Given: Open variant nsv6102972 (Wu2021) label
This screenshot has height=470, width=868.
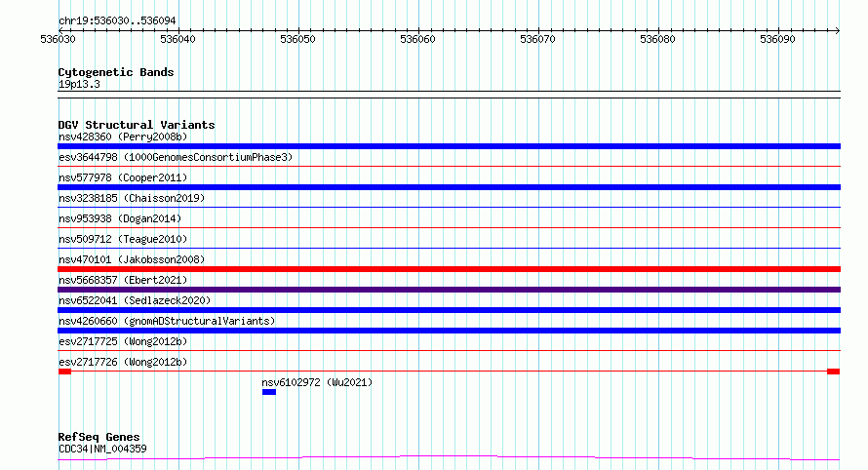Looking at the screenshot, I should pos(317,382).
